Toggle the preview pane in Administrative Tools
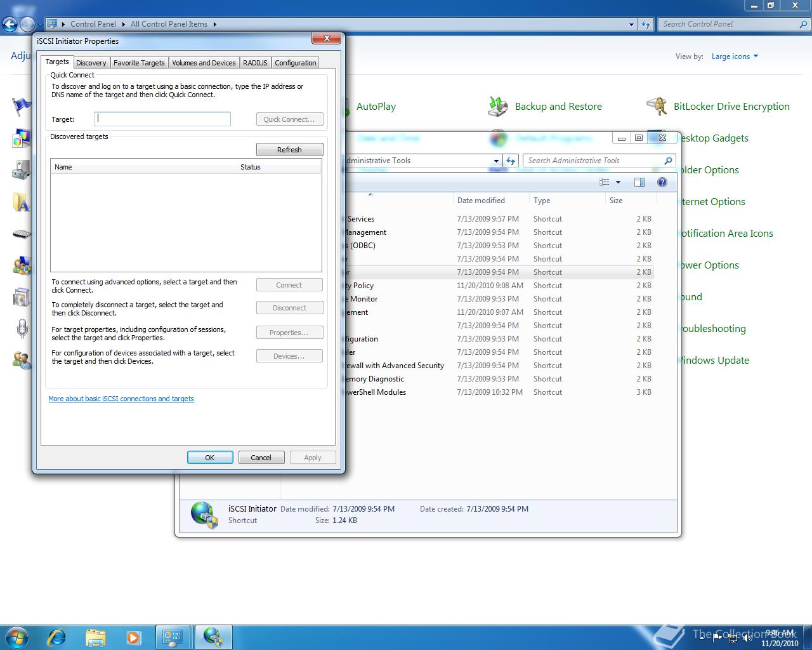The image size is (812, 650). [639, 182]
